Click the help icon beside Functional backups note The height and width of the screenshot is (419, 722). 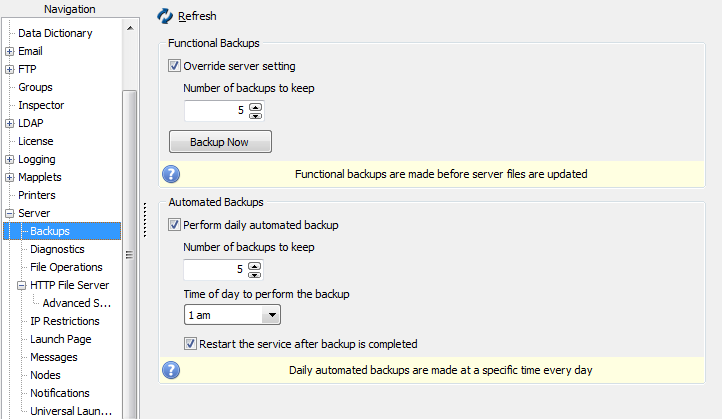pos(171,174)
